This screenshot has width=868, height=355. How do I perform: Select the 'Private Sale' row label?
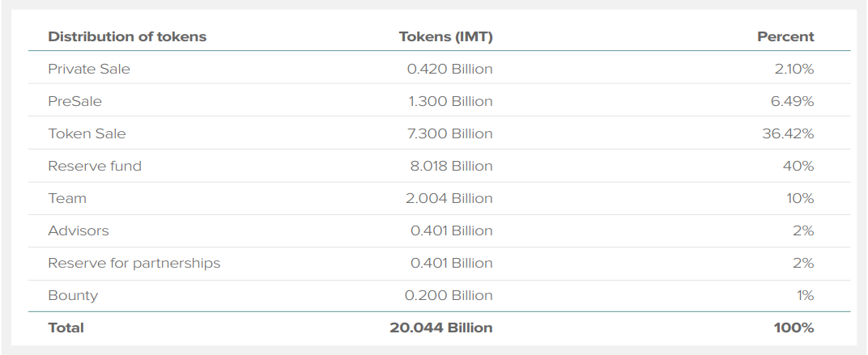coord(89,69)
